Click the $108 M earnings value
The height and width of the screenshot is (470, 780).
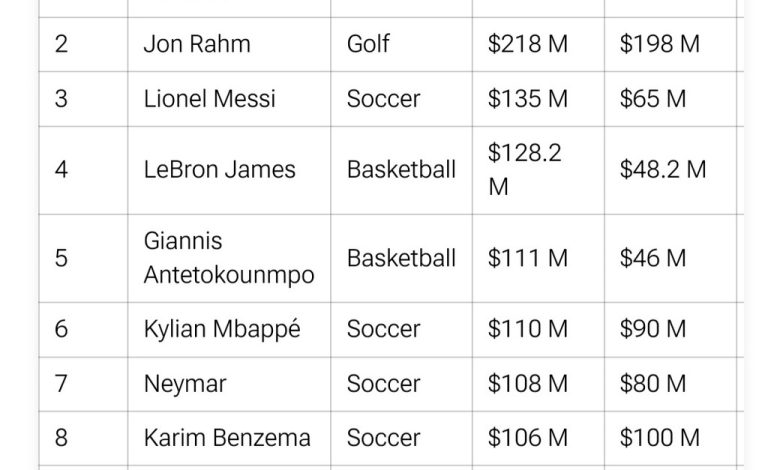pyautogui.click(x=528, y=383)
